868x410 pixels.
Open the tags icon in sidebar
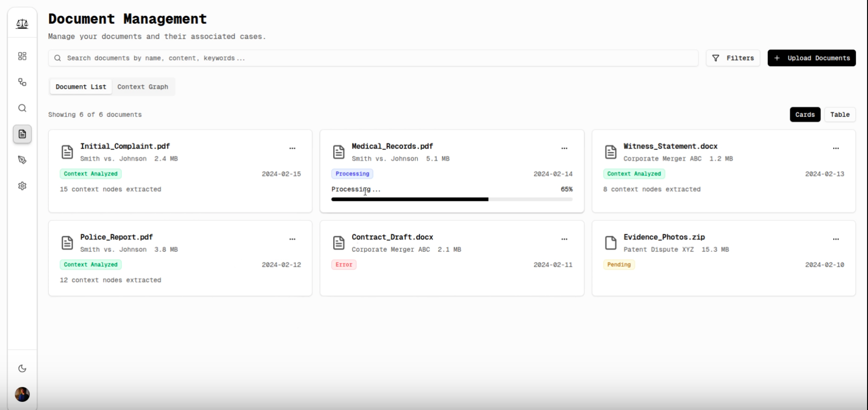[x=22, y=160]
